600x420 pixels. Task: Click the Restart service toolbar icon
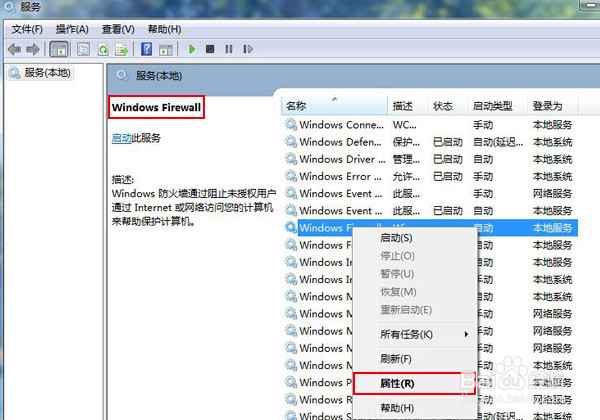pyautogui.click(x=248, y=49)
